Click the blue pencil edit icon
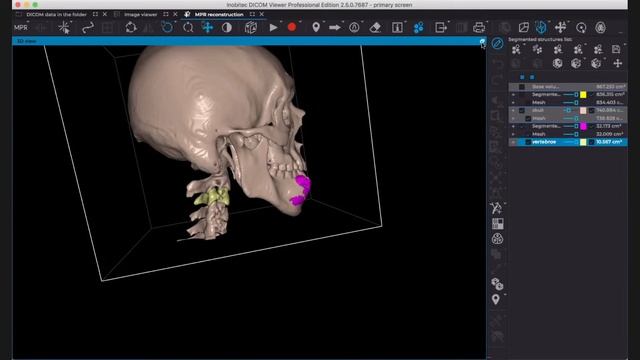Viewport: 640px width, 360px height. (497, 43)
